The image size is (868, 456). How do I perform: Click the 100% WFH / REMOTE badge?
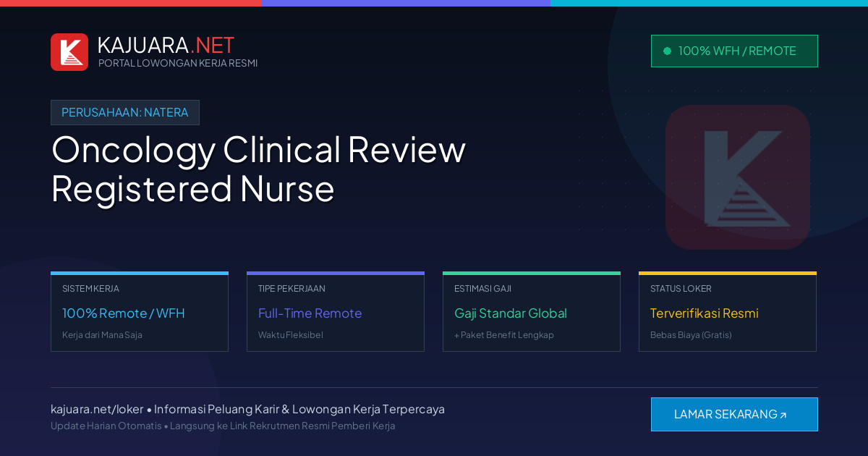(734, 51)
